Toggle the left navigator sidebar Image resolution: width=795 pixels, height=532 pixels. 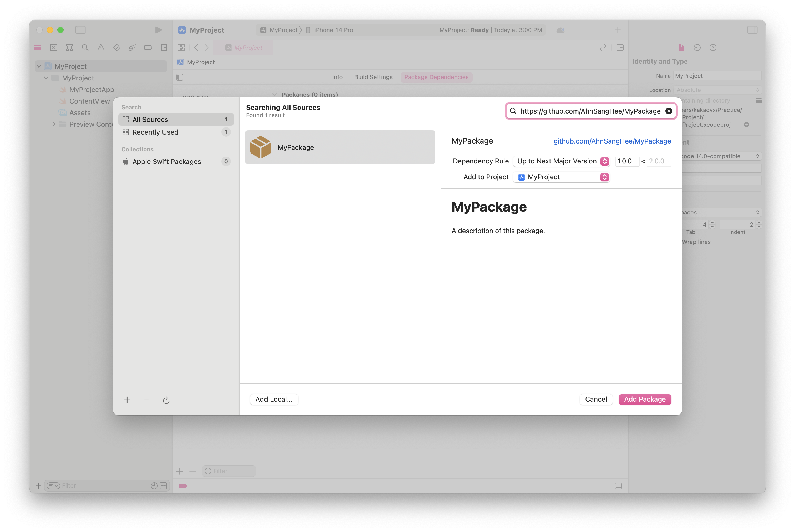tap(80, 30)
